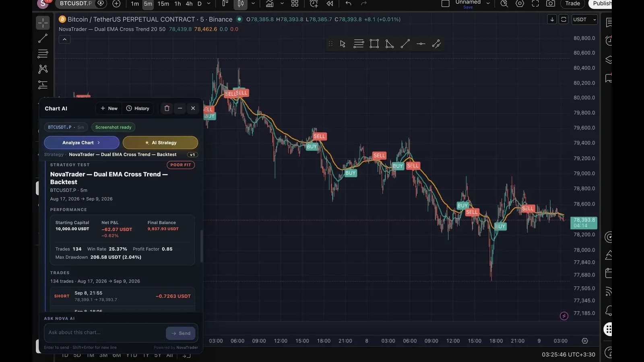Select the parallel channel tool in floating toolbar

click(x=436, y=44)
